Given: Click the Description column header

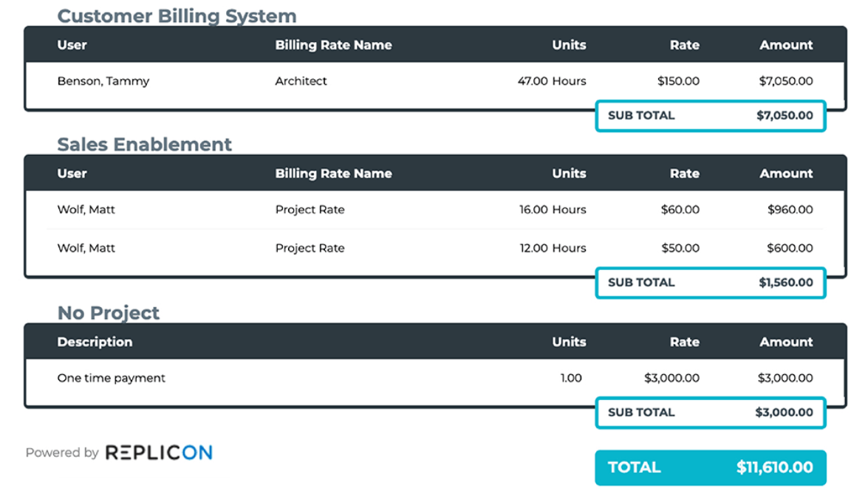Looking at the screenshot, I should point(95,342).
